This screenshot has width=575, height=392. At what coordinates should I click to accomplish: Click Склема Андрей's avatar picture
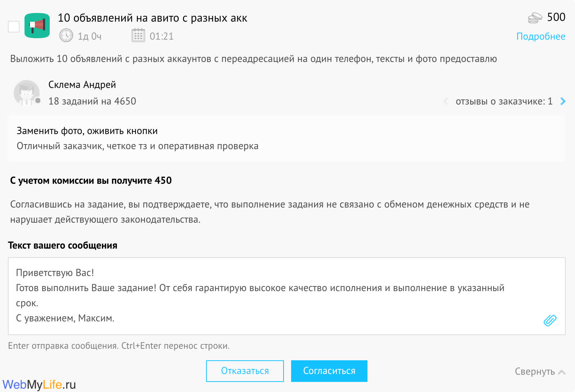[x=27, y=93]
